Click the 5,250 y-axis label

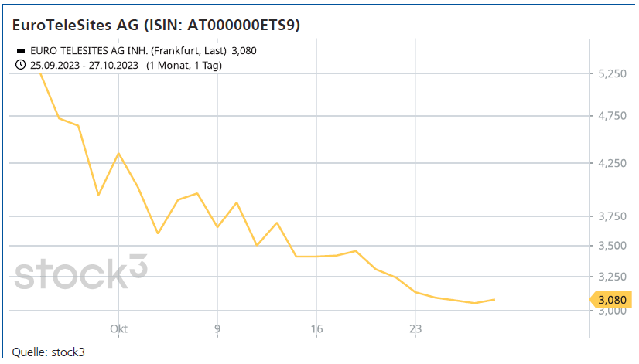point(612,73)
